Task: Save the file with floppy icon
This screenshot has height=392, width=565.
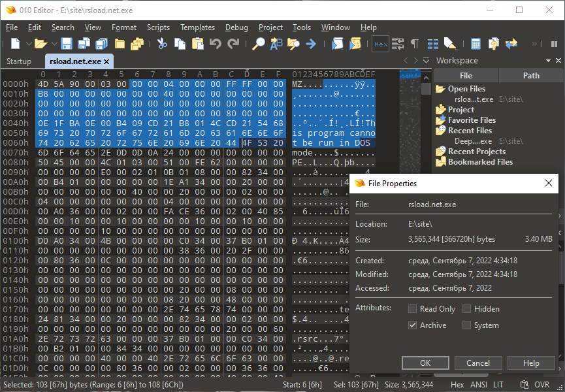Action: tap(67, 44)
